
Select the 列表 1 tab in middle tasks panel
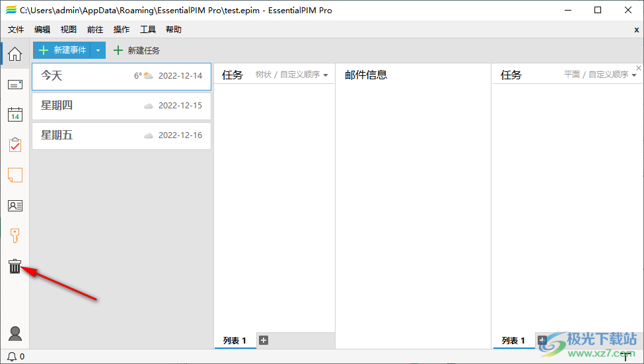coord(235,341)
